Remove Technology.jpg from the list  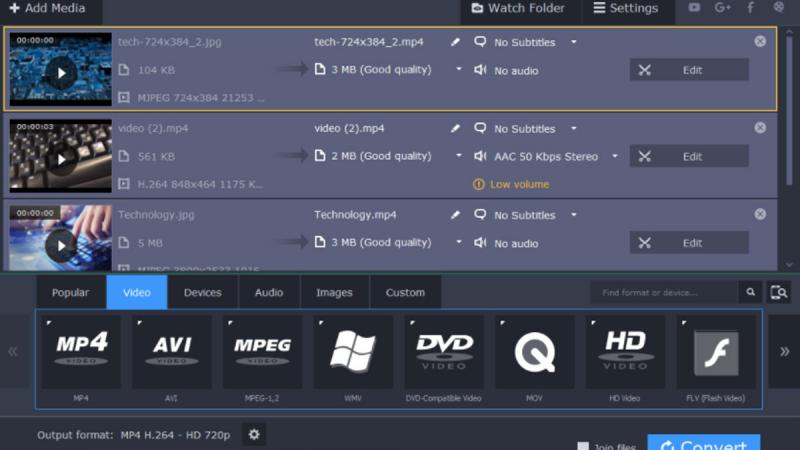[760, 214]
